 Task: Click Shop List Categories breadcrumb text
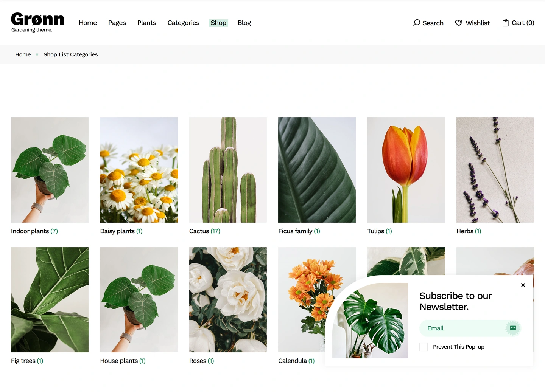[71, 54]
